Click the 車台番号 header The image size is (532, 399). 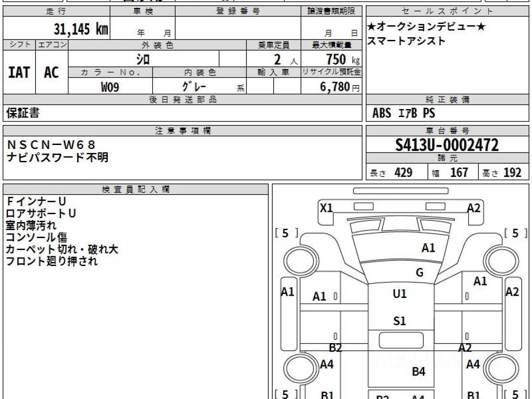coord(447,131)
